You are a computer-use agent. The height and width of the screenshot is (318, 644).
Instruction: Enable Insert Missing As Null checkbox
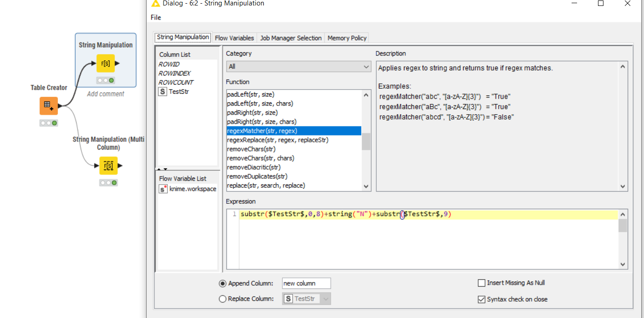coord(481,283)
